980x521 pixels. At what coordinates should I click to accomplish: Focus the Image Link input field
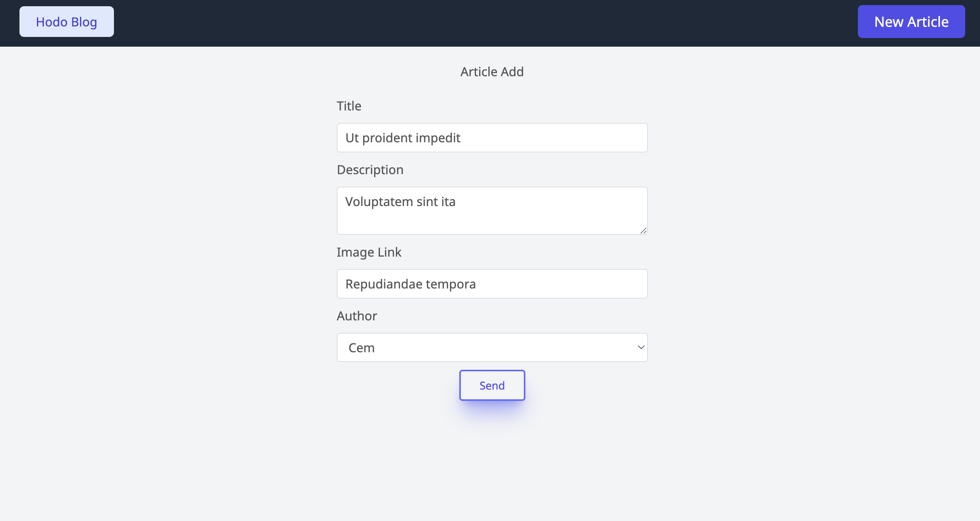point(492,284)
